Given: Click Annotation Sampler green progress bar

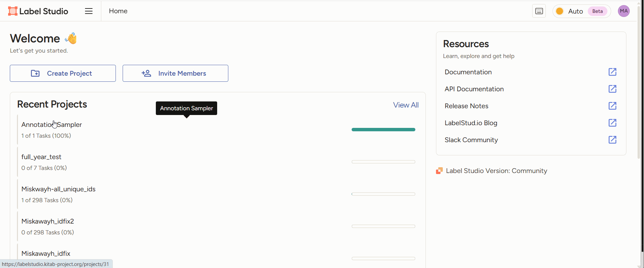Looking at the screenshot, I should (383, 130).
